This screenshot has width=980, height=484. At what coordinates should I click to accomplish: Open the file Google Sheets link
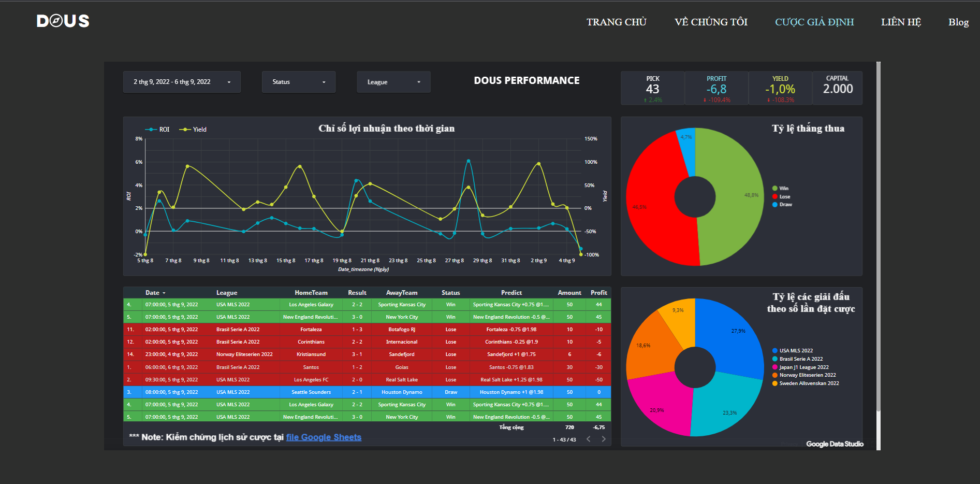click(x=324, y=437)
